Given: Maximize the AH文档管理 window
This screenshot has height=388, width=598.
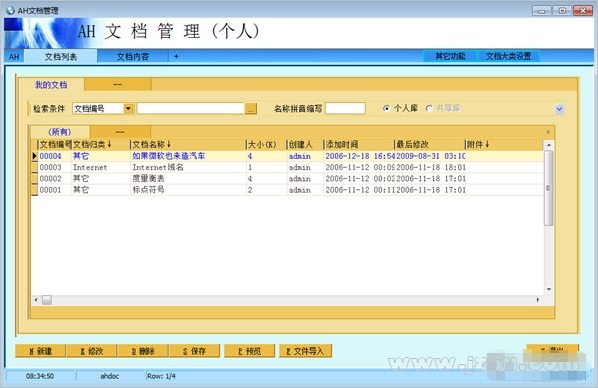Looking at the screenshot, I should 562,11.
